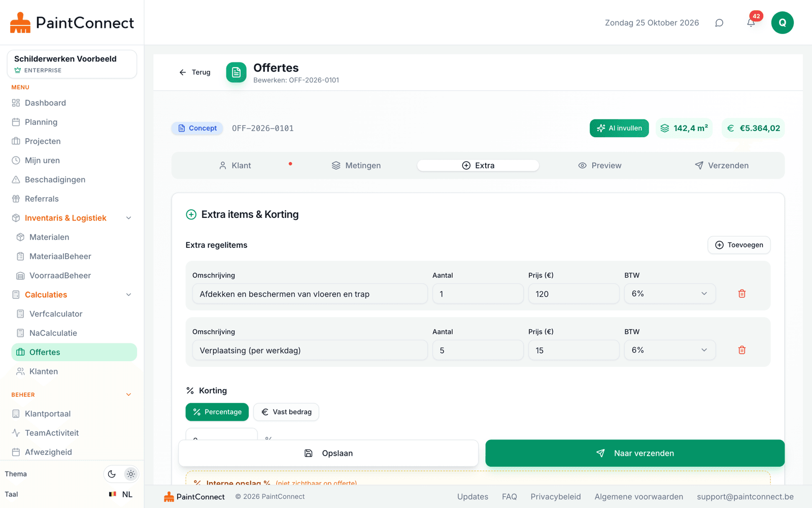The width and height of the screenshot is (812, 508).
Task: Open Mijn uren in the sidebar
Action: point(74,161)
